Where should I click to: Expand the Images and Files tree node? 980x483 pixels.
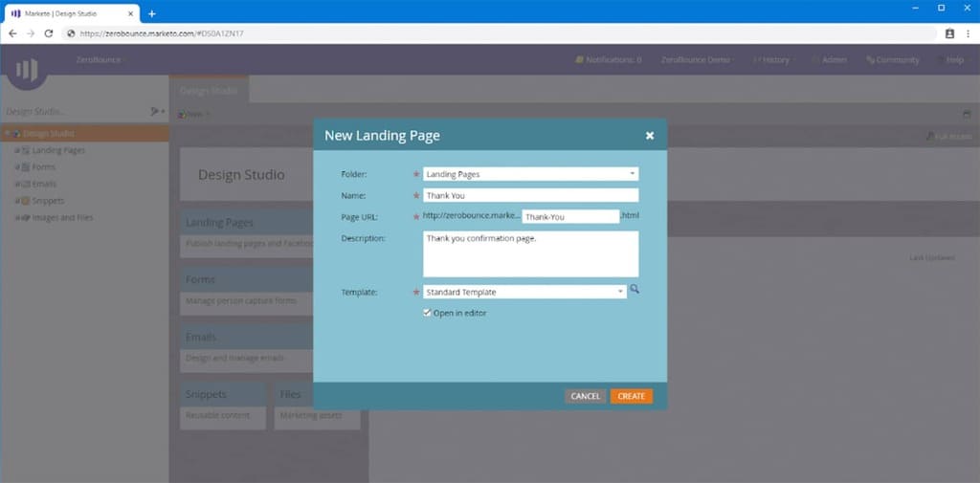pos(17,217)
